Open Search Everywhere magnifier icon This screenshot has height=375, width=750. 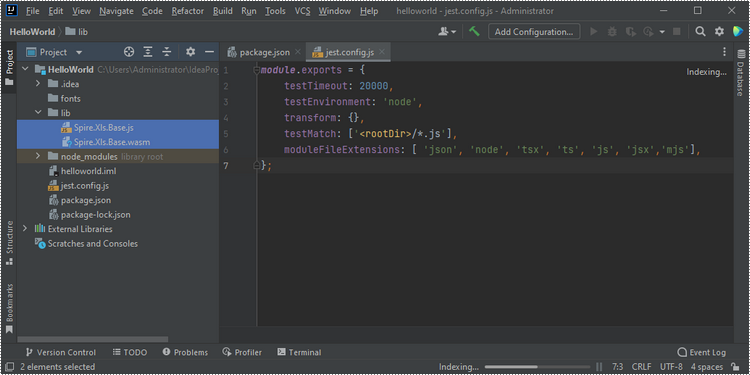[x=700, y=32]
